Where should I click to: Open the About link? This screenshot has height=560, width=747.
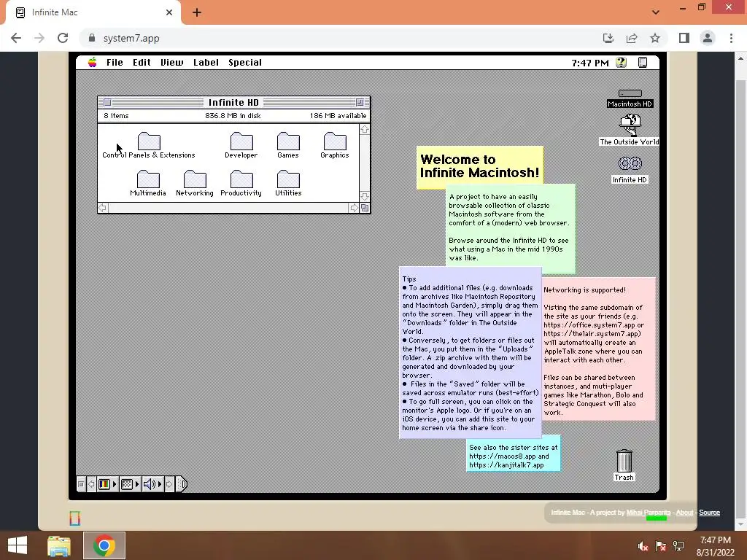684,513
